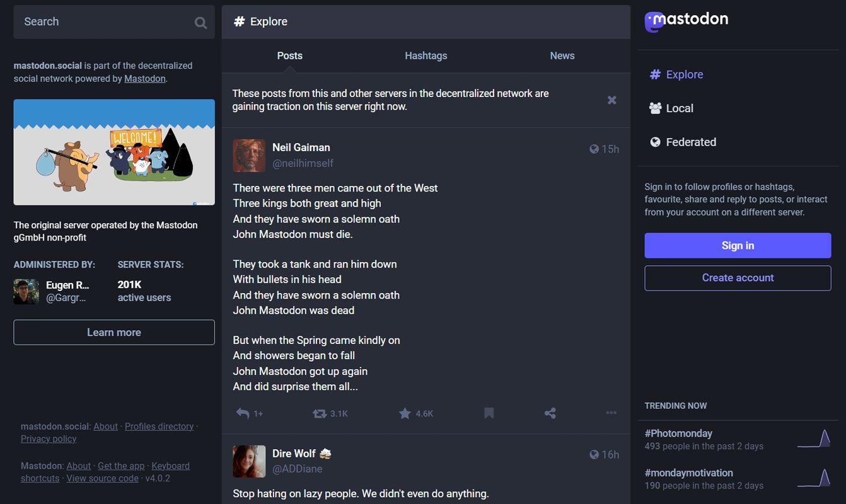The image size is (846, 504).
Task: Open the #mondaymotivation trending hashtag
Action: tap(688, 473)
